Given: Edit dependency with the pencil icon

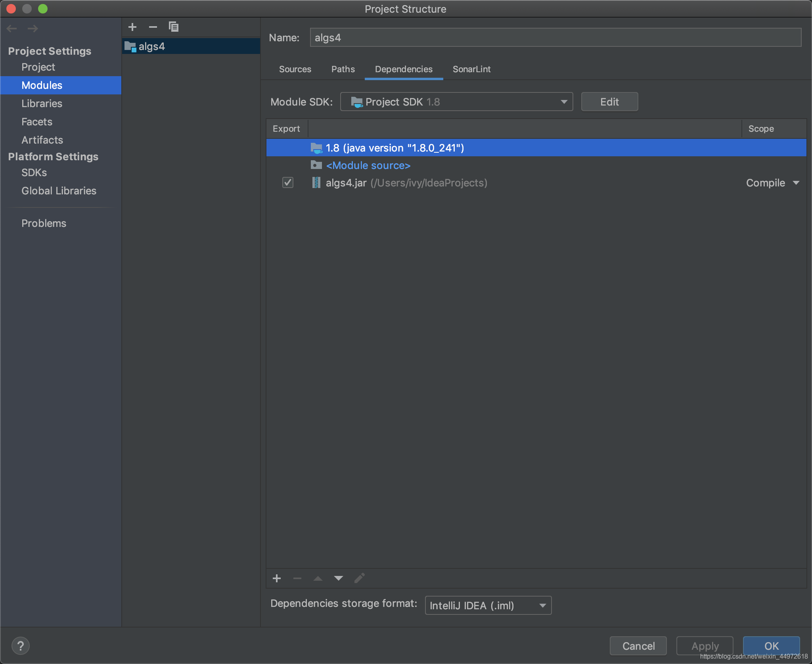Looking at the screenshot, I should (x=359, y=578).
